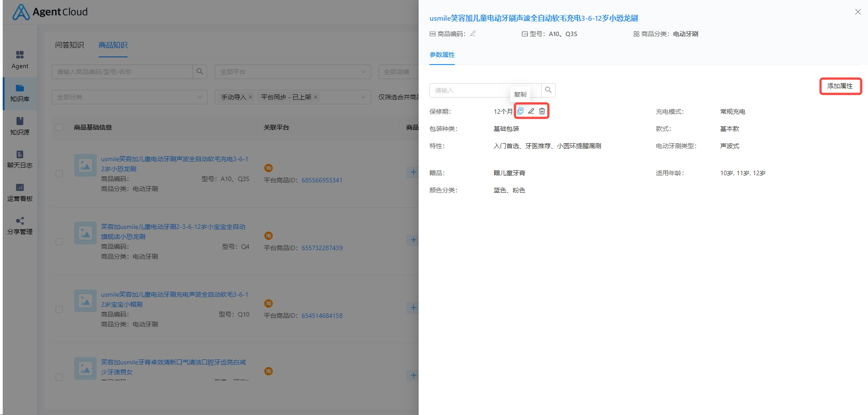Image resolution: width=868 pixels, height=415 pixels.
Task: Open the Agent sidebar section
Action: coord(20,60)
